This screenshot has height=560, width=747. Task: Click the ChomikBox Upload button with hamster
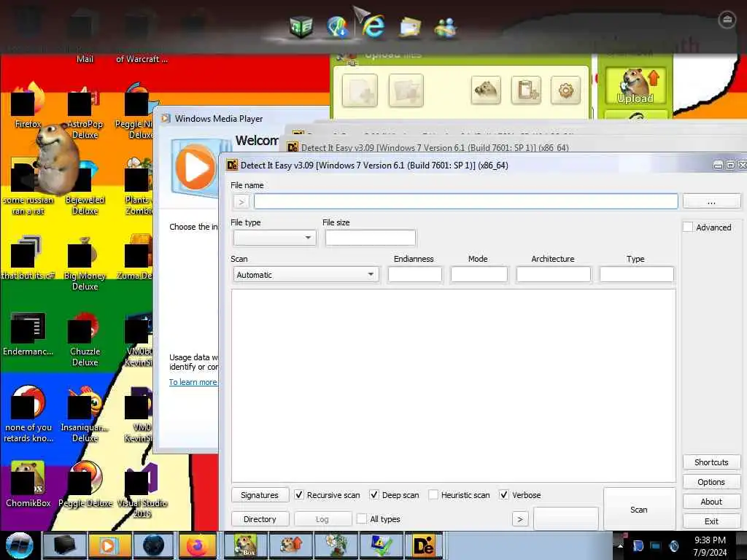[x=635, y=86]
